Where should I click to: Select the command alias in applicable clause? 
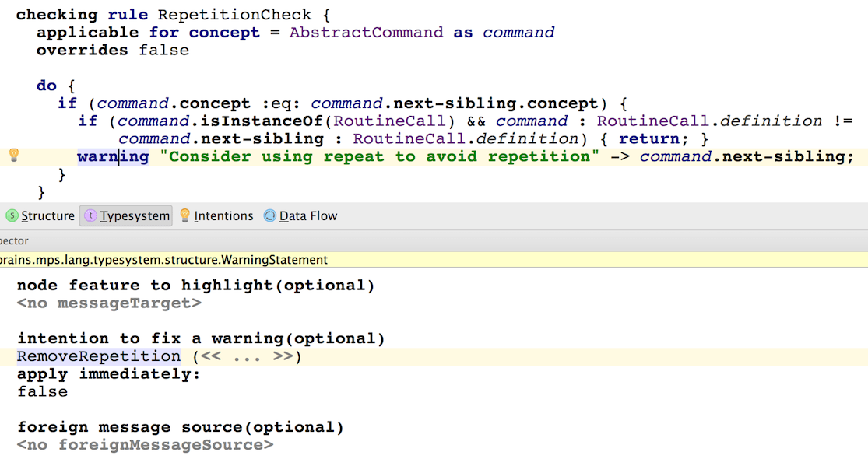click(x=518, y=32)
